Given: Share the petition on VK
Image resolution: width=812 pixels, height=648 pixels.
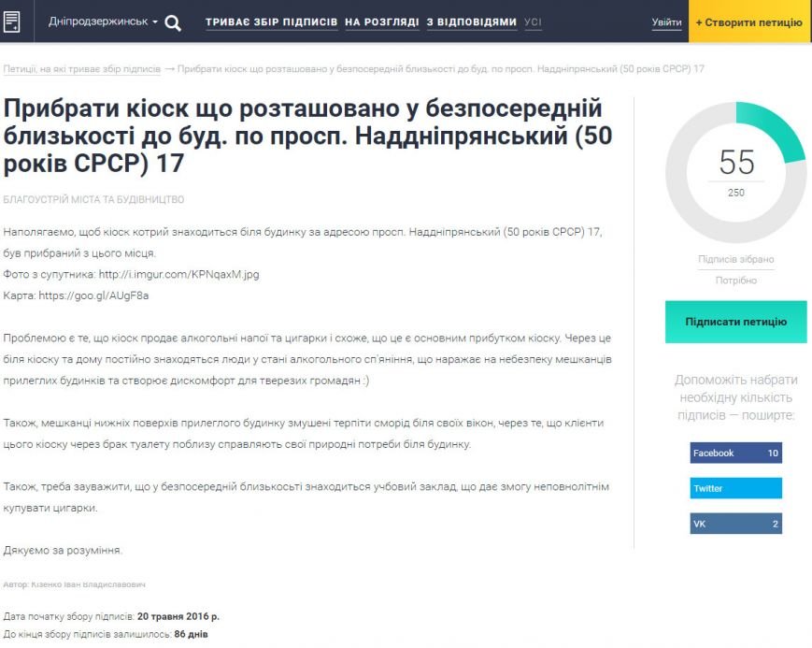Looking at the screenshot, I should tap(736, 524).
